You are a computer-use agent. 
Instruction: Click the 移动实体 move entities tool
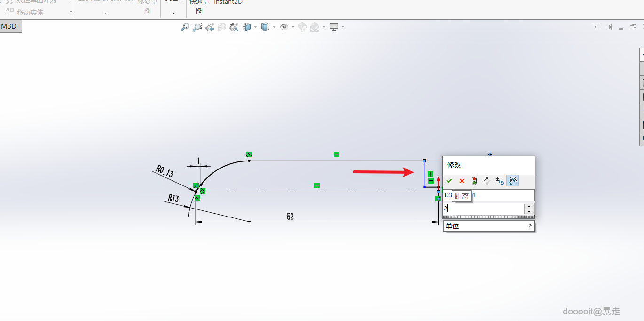(25, 12)
